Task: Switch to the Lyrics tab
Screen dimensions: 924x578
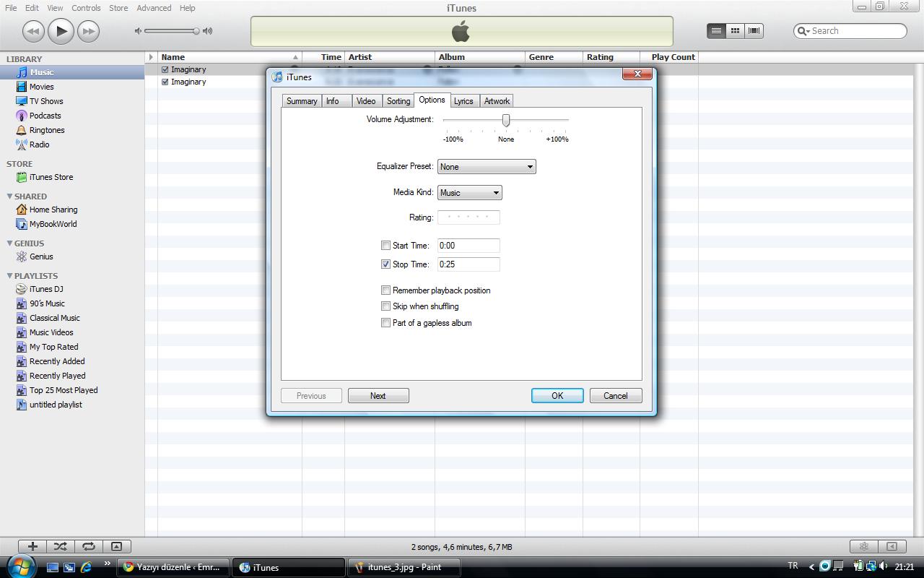Action: coord(463,101)
